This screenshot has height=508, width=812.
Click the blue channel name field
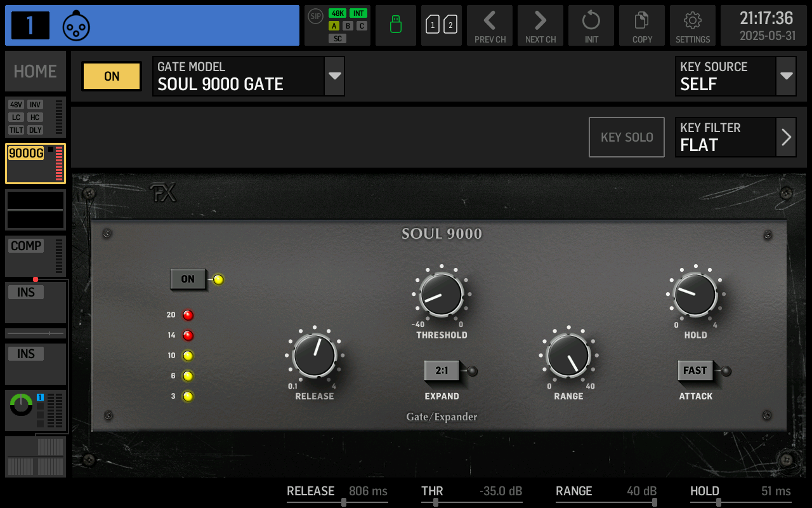tap(190, 25)
